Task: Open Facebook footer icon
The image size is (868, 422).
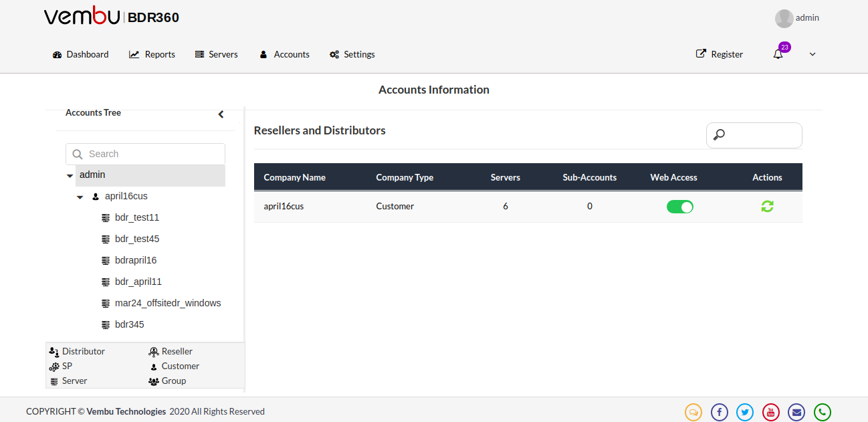Action: point(720,412)
